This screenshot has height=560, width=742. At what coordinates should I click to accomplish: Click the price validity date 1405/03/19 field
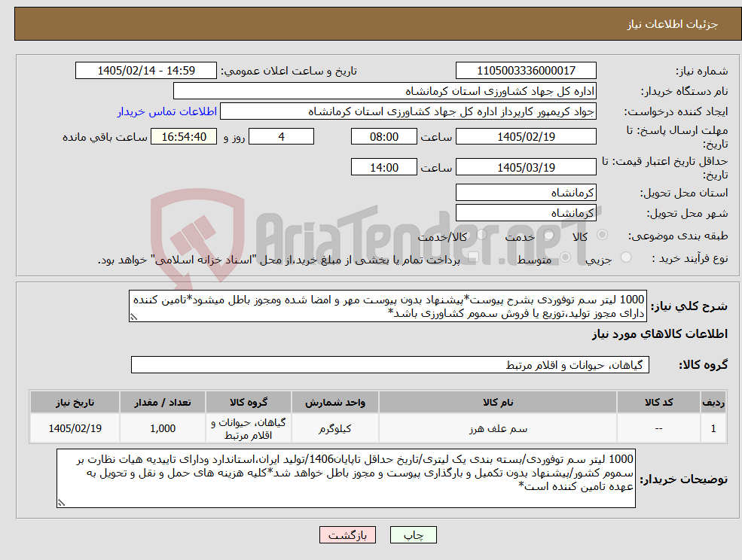tap(526, 167)
